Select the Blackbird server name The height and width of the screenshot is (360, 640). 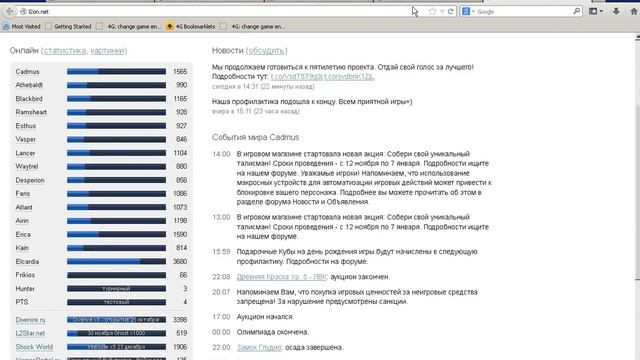[x=29, y=99]
